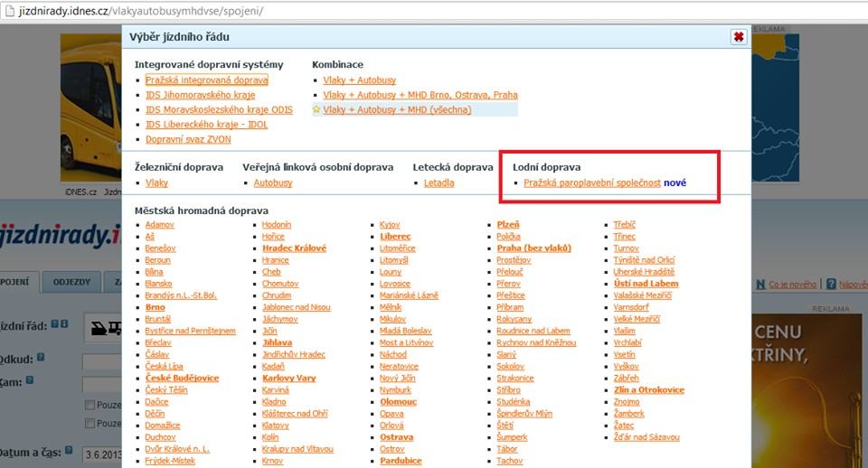Click the page icon in the address bar

click(x=9, y=11)
